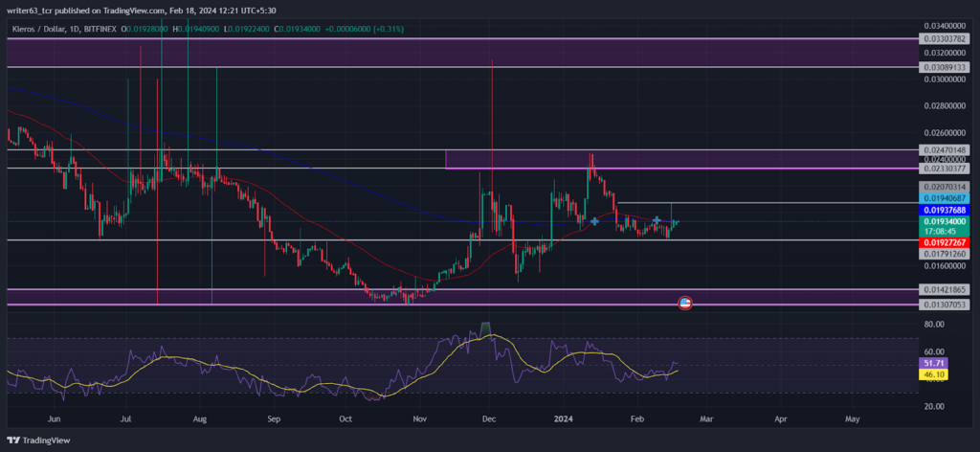Click the RSI scale value 80.00
Viewport: 980px width, 452px height.
click(x=933, y=325)
